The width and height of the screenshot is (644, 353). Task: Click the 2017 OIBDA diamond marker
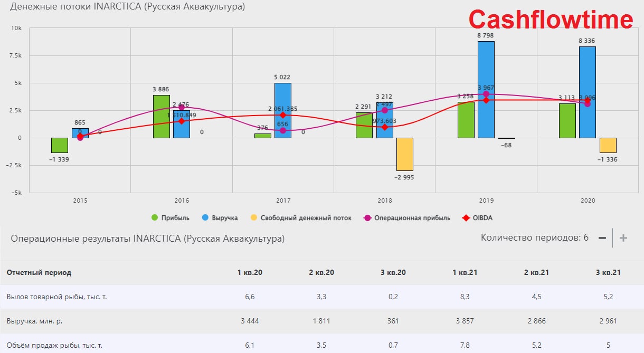tap(283, 115)
